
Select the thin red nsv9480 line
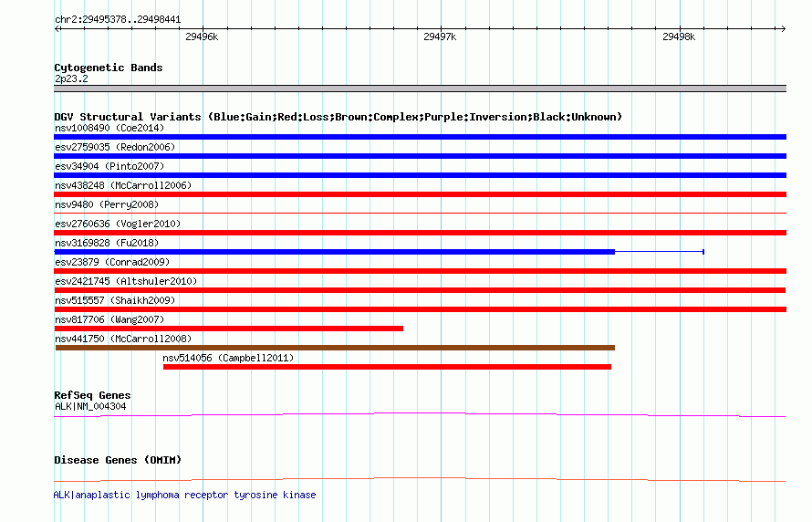420,213
